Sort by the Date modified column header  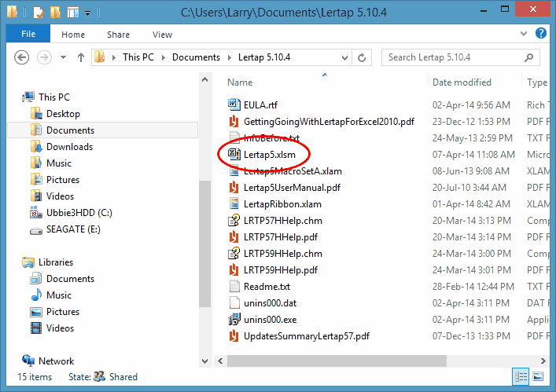pos(462,82)
